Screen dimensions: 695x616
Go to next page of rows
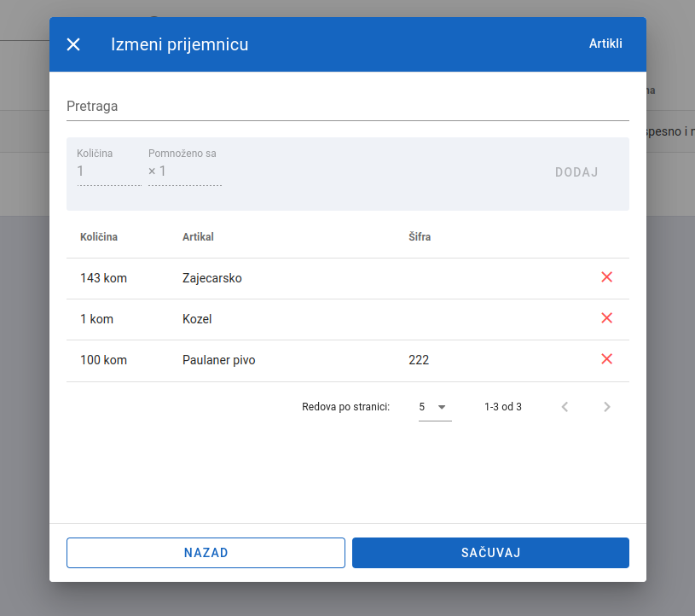pyautogui.click(x=606, y=407)
